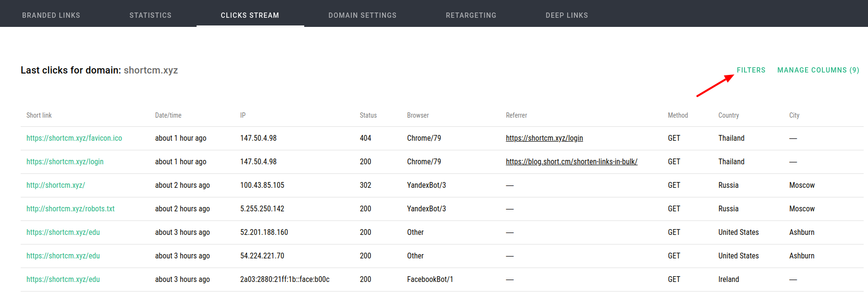
Task: Click the Country column header
Action: (729, 115)
